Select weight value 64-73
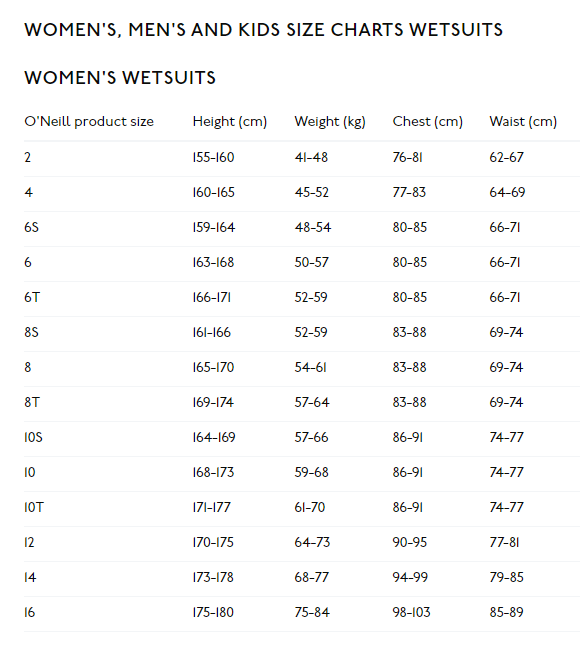Screen dimensions: 580x656 point(312,542)
